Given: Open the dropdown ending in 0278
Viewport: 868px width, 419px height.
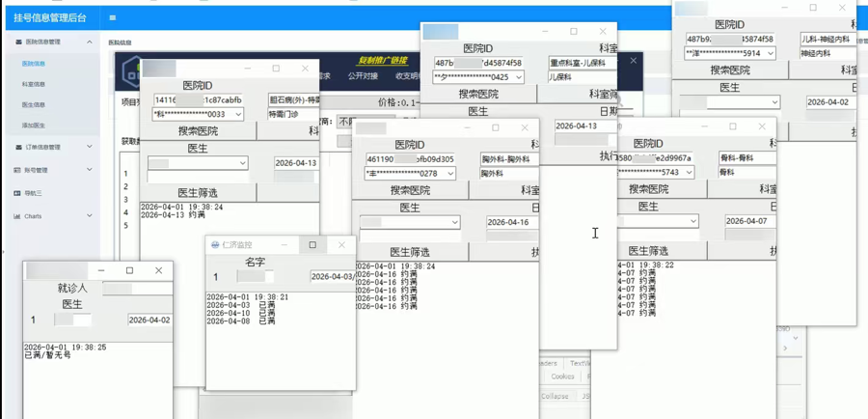Looking at the screenshot, I should click(449, 175).
